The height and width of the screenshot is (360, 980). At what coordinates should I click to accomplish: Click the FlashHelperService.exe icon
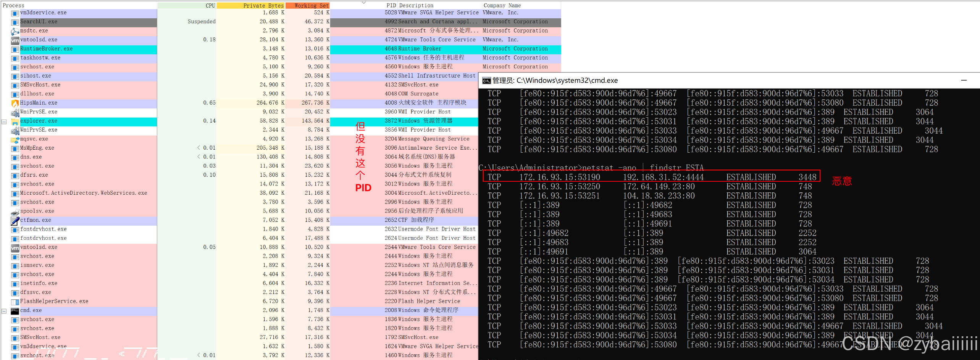[x=15, y=302]
